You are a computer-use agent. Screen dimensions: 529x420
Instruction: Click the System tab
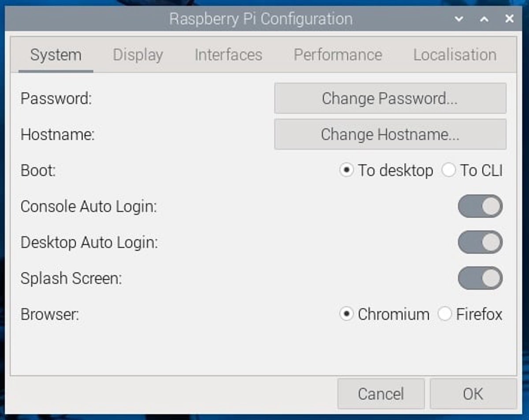(56, 55)
